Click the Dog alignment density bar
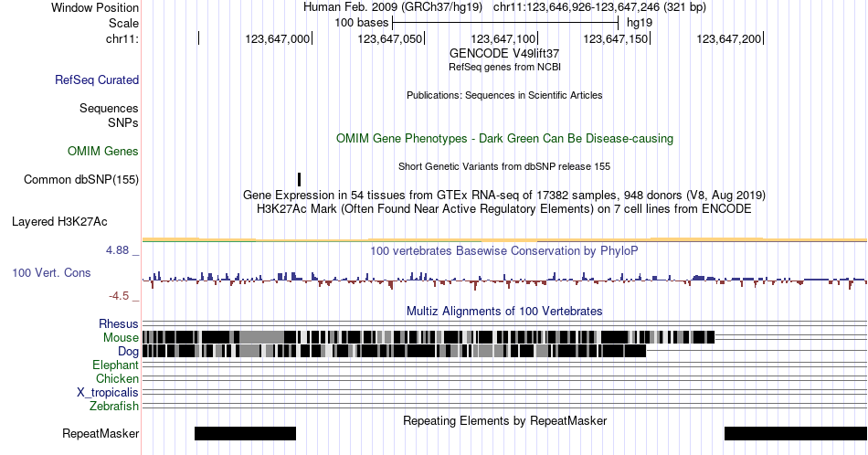Viewport: 868px width, 455px height. coord(394,351)
